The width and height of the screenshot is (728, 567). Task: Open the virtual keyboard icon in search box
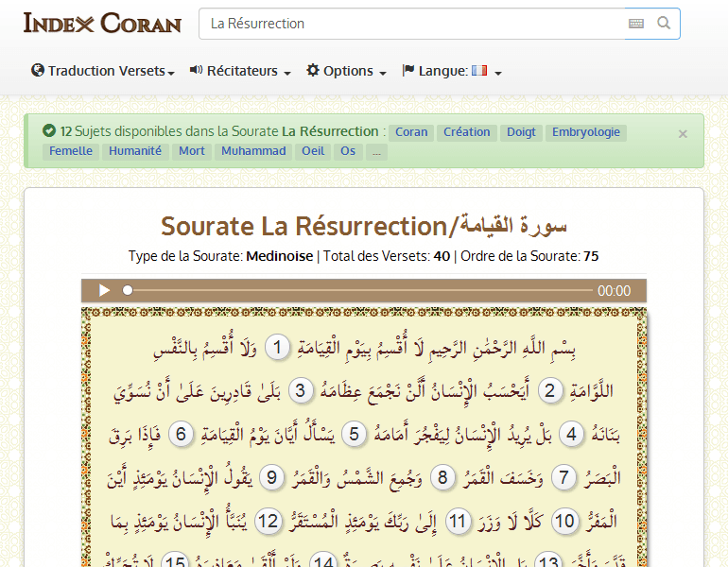[x=636, y=24]
